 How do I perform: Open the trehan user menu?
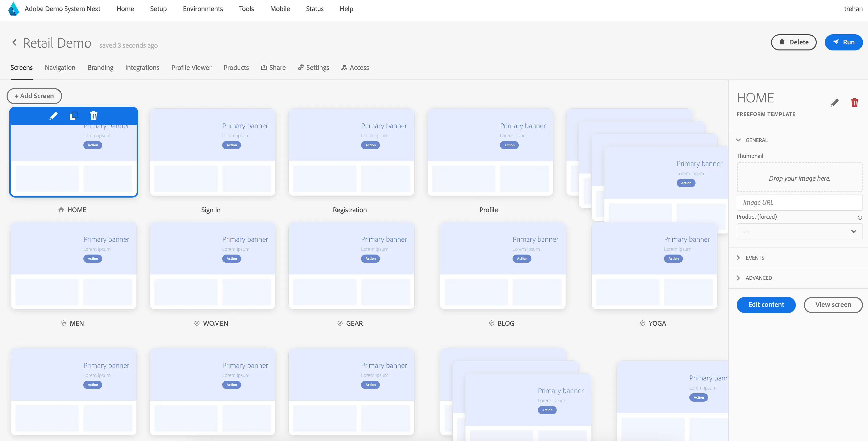[x=853, y=9]
